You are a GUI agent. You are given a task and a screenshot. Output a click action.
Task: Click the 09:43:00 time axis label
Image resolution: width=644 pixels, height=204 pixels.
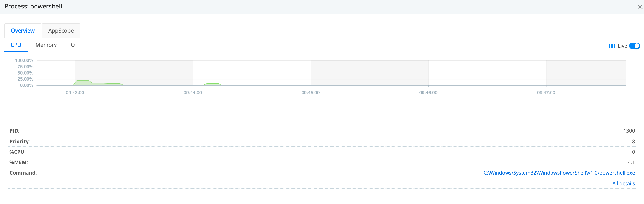75,93
